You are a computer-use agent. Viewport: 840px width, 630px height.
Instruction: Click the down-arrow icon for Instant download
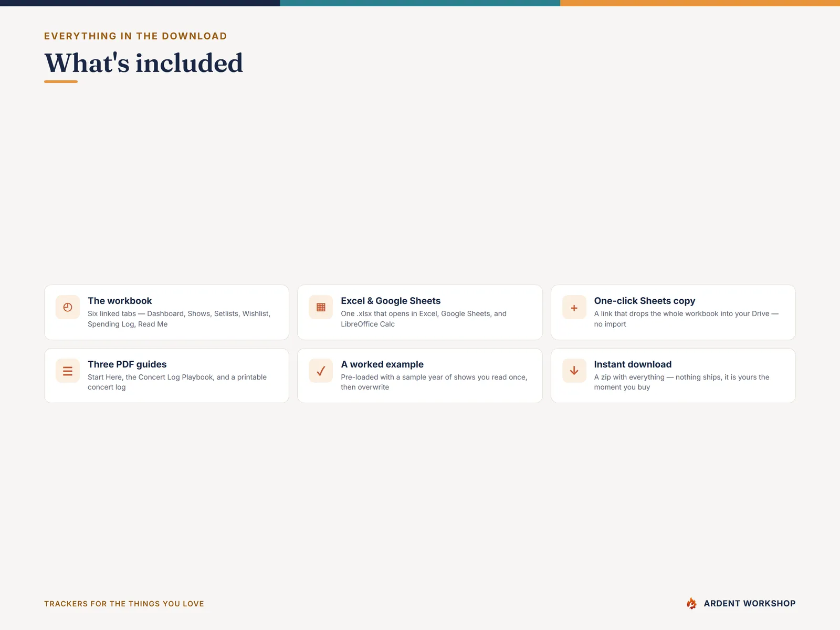point(574,371)
